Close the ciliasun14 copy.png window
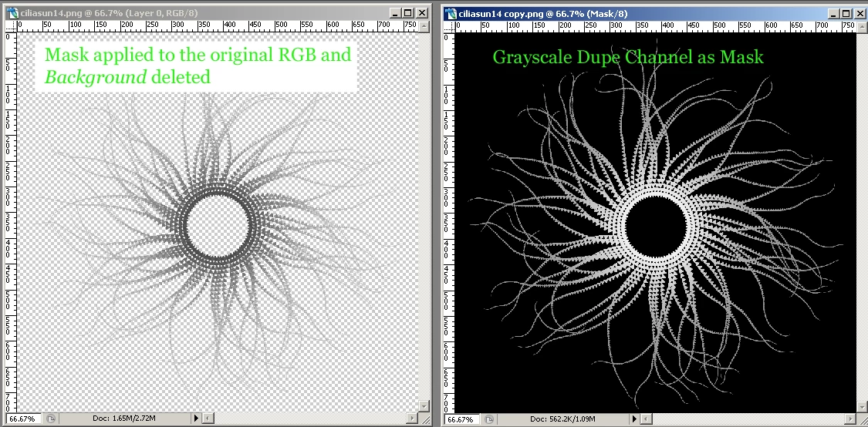The image size is (868, 427). click(860, 14)
